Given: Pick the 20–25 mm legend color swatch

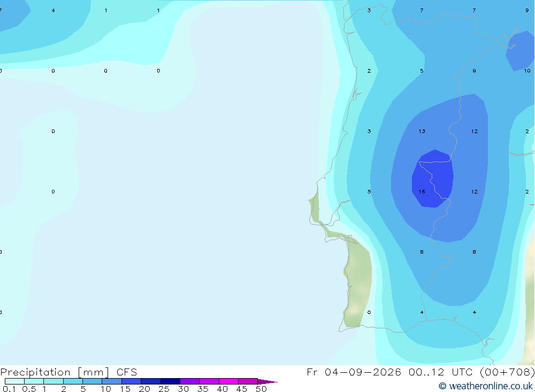Looking at the screenshot, I should (151, 381).
